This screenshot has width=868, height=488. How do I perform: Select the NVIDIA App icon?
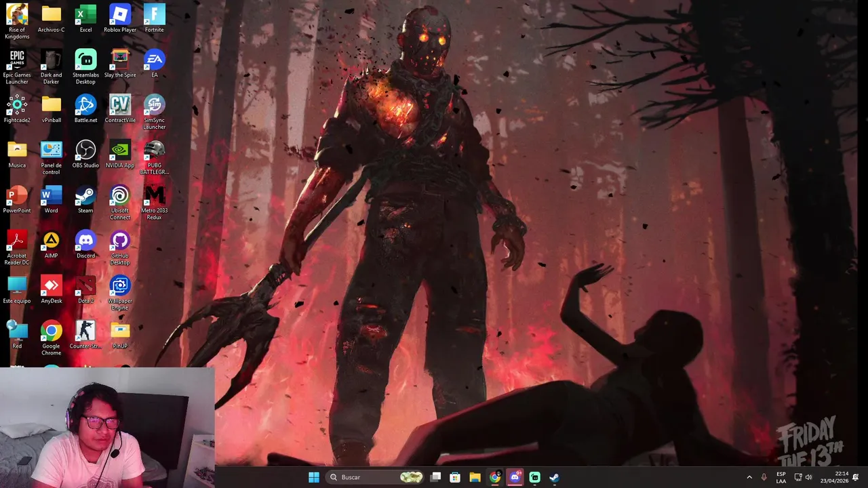click(x=120, y=154)
